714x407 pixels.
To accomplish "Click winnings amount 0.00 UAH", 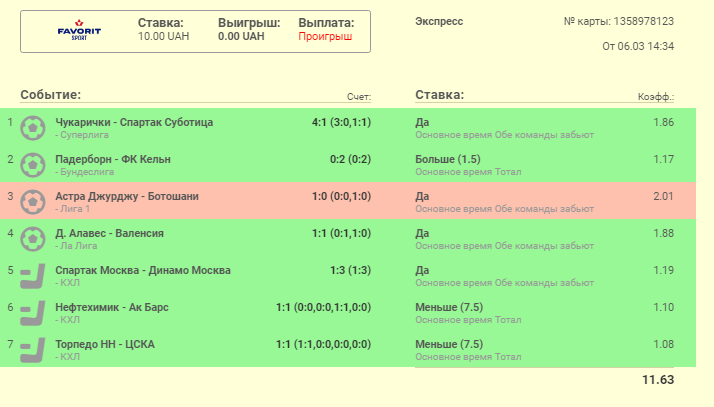I will point(241,36).
